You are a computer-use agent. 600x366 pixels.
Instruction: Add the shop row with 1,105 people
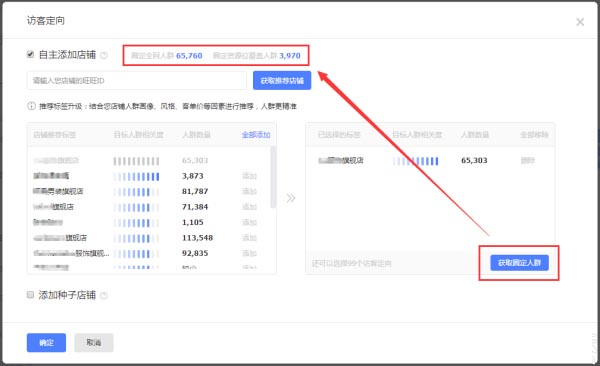(249, 222)
